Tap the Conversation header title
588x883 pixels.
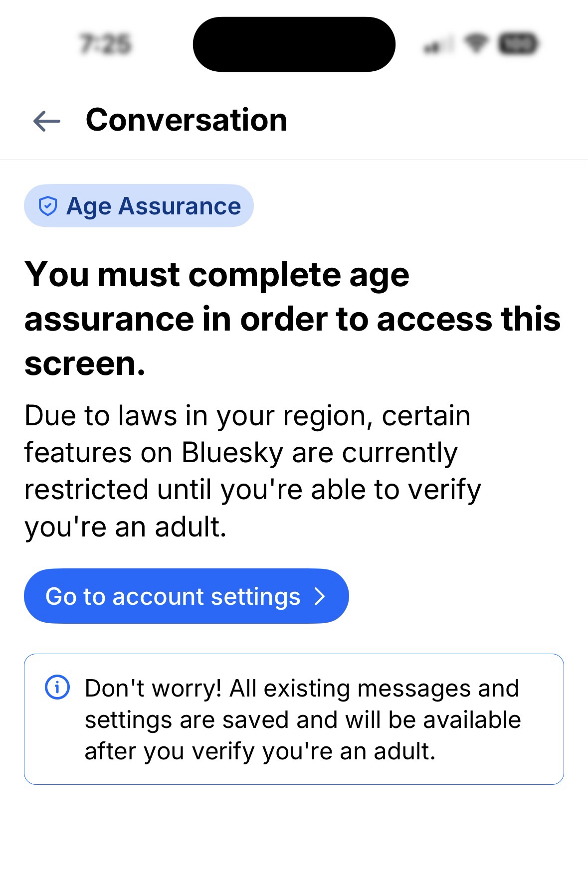click(187, 120)
